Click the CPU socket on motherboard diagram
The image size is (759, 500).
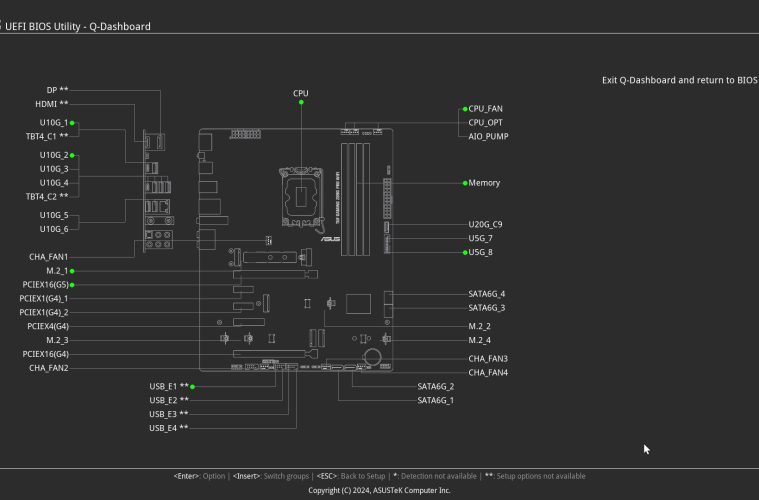[301, 197]
